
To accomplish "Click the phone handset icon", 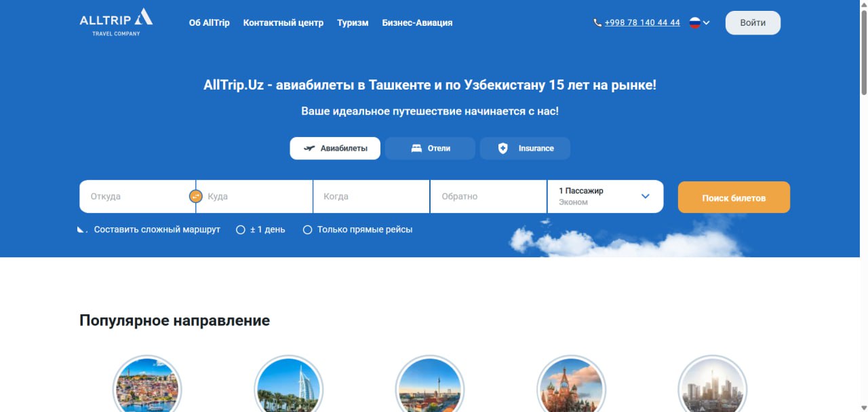I will pyautogui.click(x=597, y=22).
